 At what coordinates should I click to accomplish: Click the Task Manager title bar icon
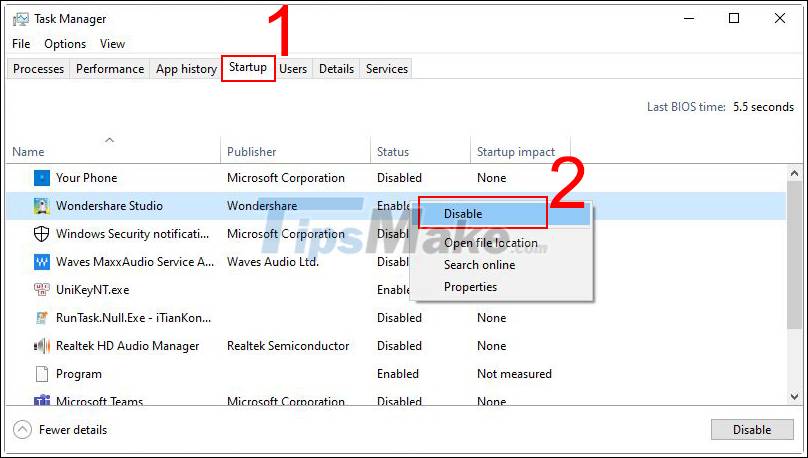(x=21, y=19)
